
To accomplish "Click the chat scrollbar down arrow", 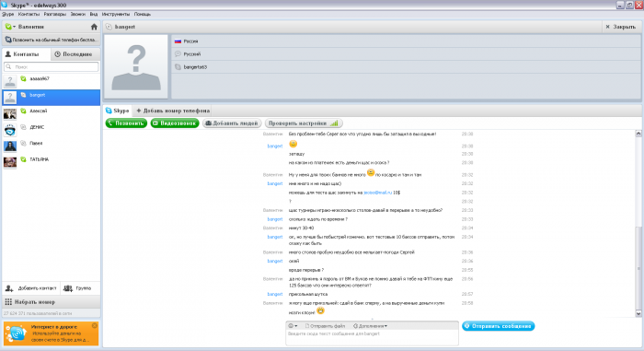I will click(638, 313).
